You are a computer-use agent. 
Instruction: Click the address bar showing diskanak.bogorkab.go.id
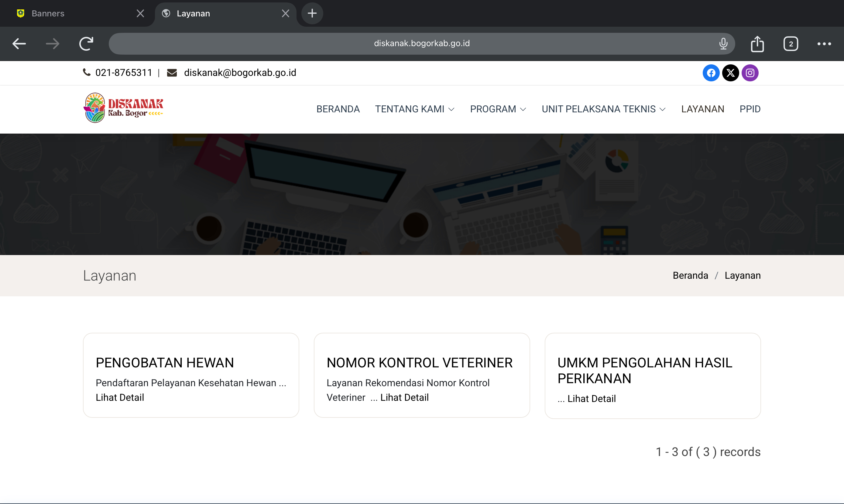422,43
